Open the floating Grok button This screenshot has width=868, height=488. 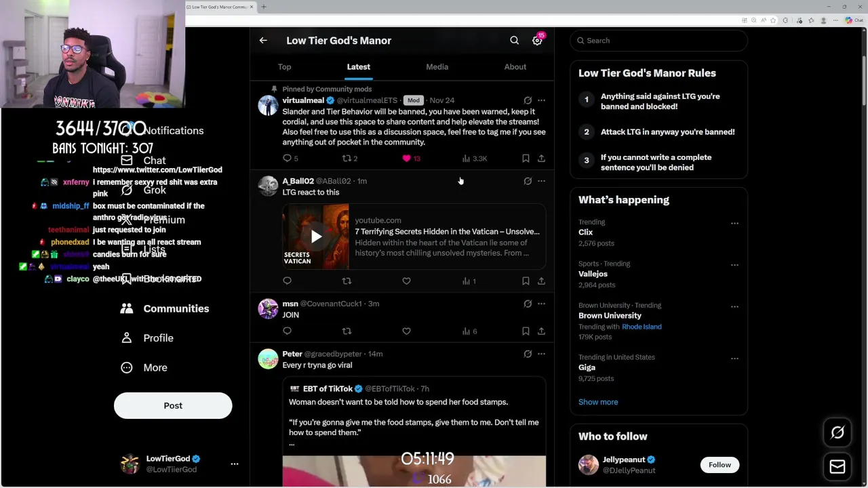point(837,432)
